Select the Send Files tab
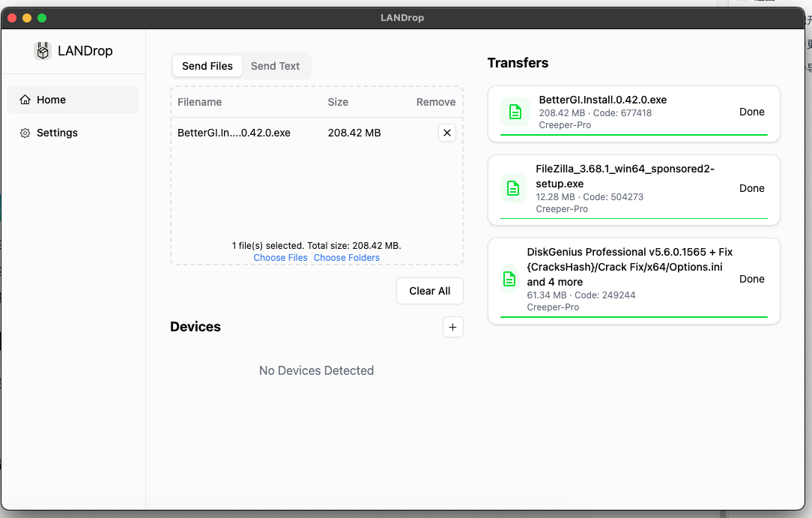 207,66
